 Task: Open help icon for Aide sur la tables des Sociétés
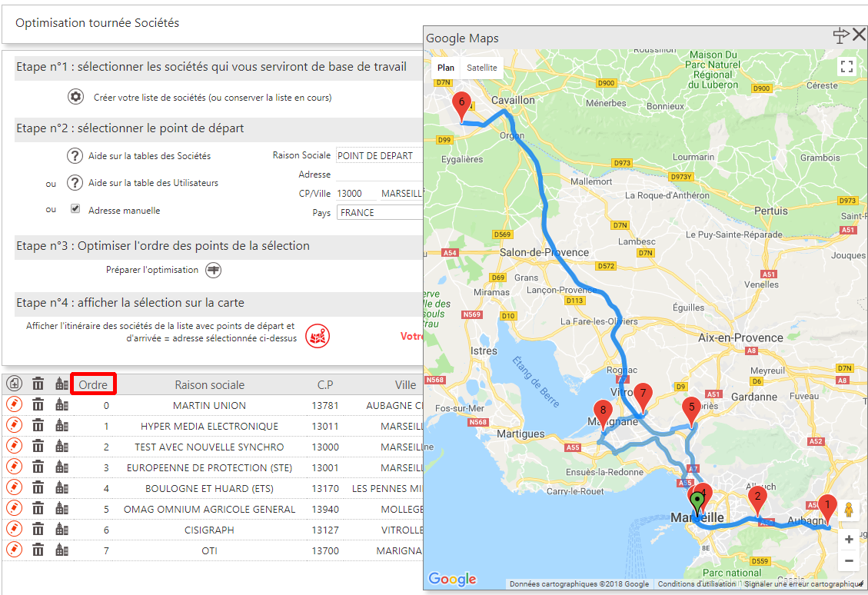(x=75, y=155)
